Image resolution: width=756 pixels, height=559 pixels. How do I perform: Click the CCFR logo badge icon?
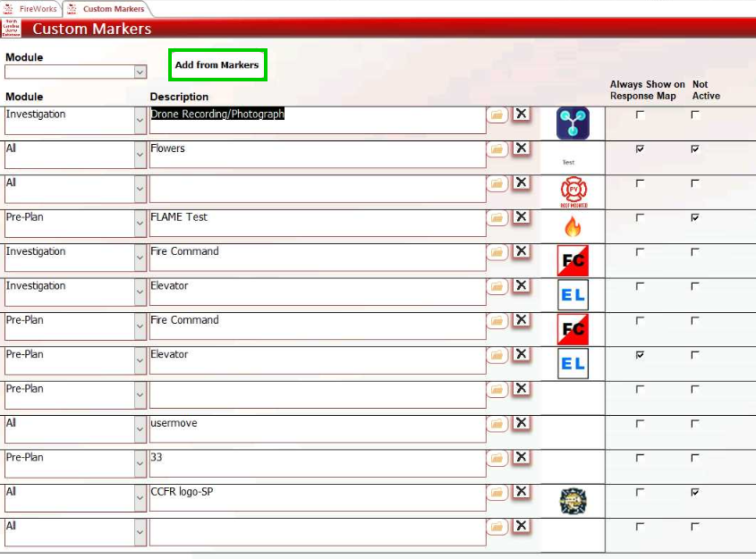point(573,501)
